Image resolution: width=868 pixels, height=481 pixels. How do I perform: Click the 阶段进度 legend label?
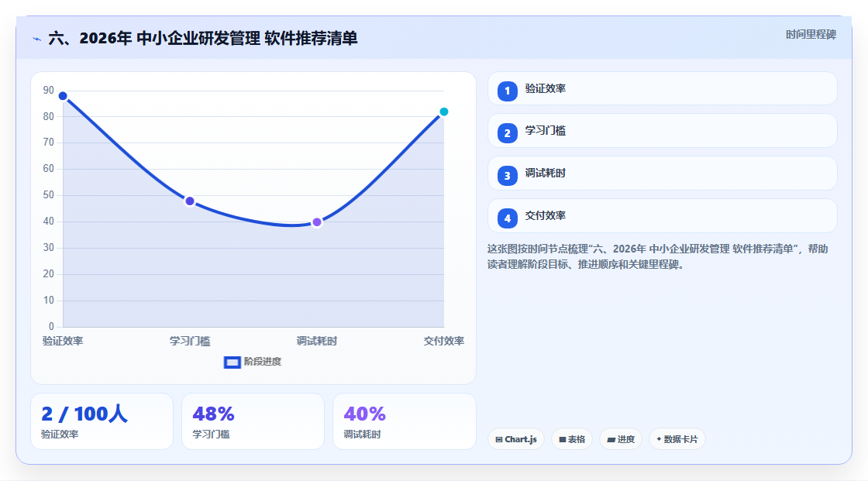click(x=263, y=362)
